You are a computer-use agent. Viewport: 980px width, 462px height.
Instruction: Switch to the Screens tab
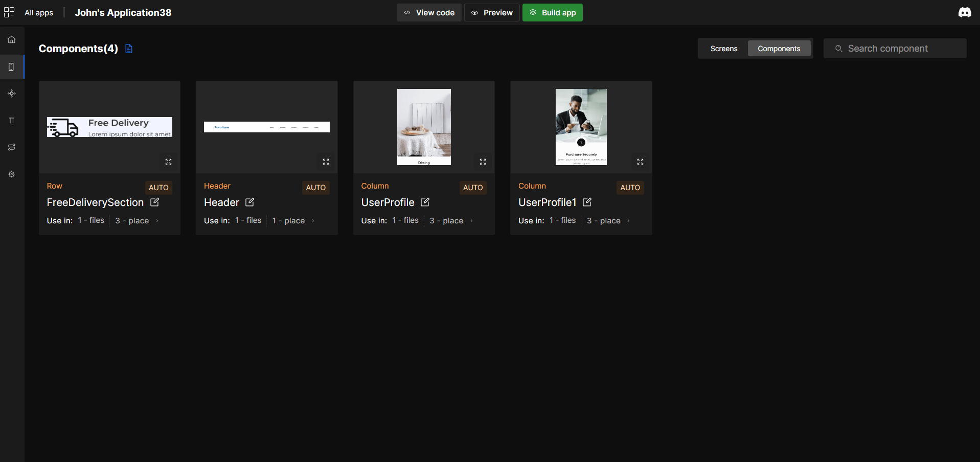tap(723, 48)
